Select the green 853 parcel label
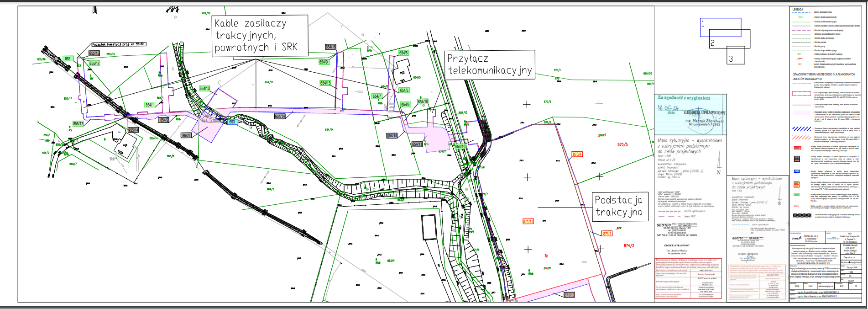868x309 pixels. pyautogui.click(x=68, y=59)
